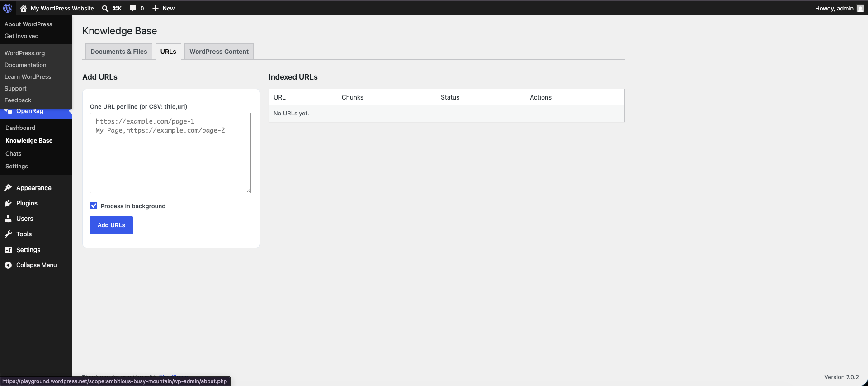Click the admin avatar icon
868x386 pixels.
(860, 8)
